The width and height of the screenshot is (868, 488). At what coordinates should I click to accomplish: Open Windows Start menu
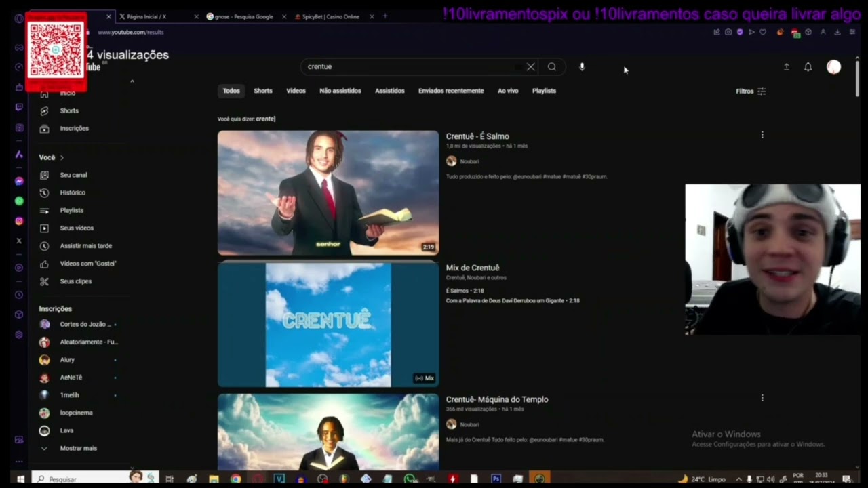20,479
